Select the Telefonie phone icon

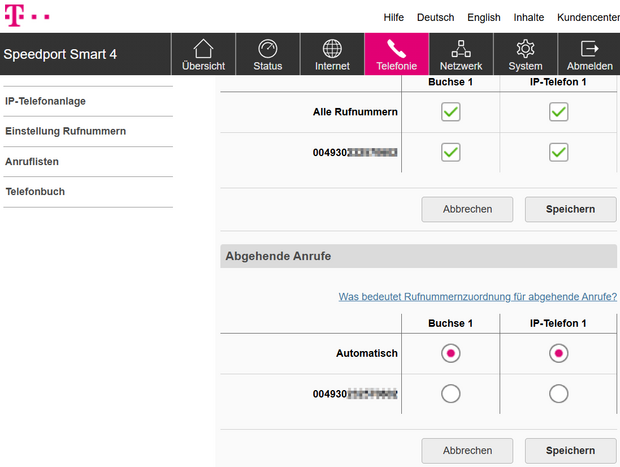click(396, 50)
